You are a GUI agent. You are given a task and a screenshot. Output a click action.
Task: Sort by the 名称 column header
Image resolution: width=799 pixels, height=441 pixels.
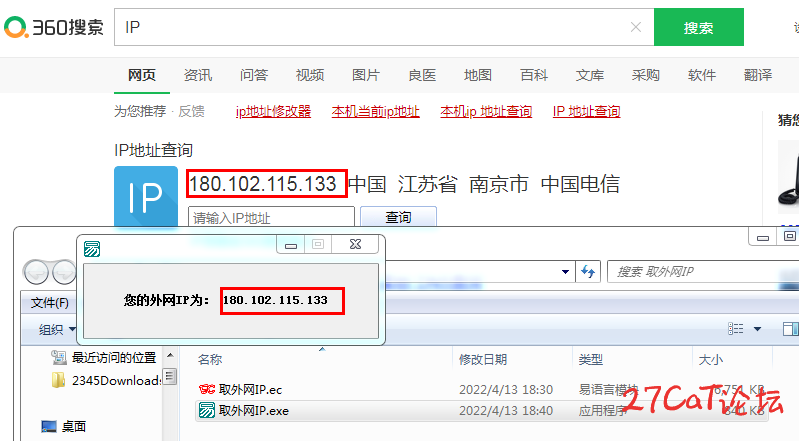point(210,360)
